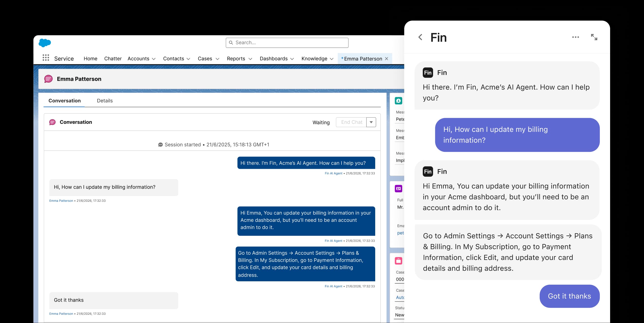Viewport: 644px width, 323px height.
Task: Go back with Fin panel arrow
Action: [x=420, y=37]
